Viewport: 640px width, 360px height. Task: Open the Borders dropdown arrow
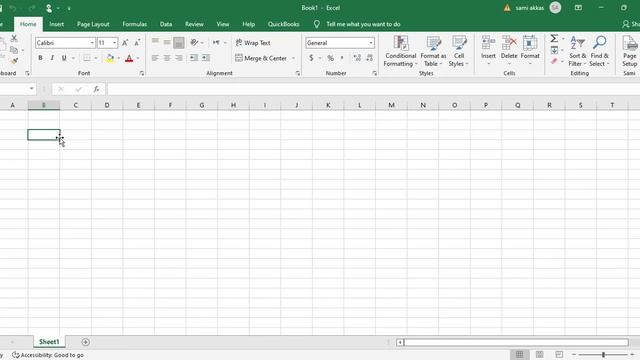(x=96, y=58)
